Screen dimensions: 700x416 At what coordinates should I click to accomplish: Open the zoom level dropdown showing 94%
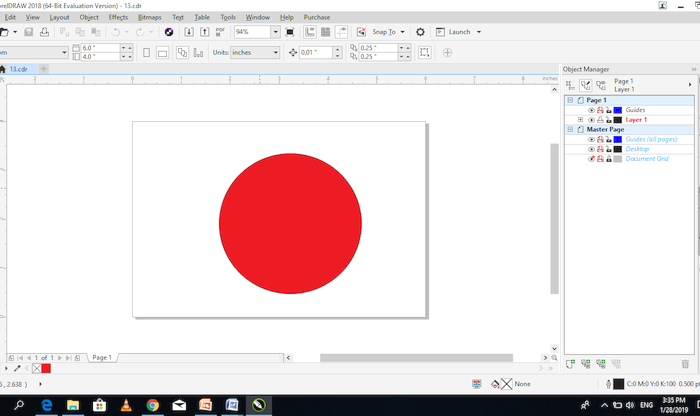[x=275, y=32]
